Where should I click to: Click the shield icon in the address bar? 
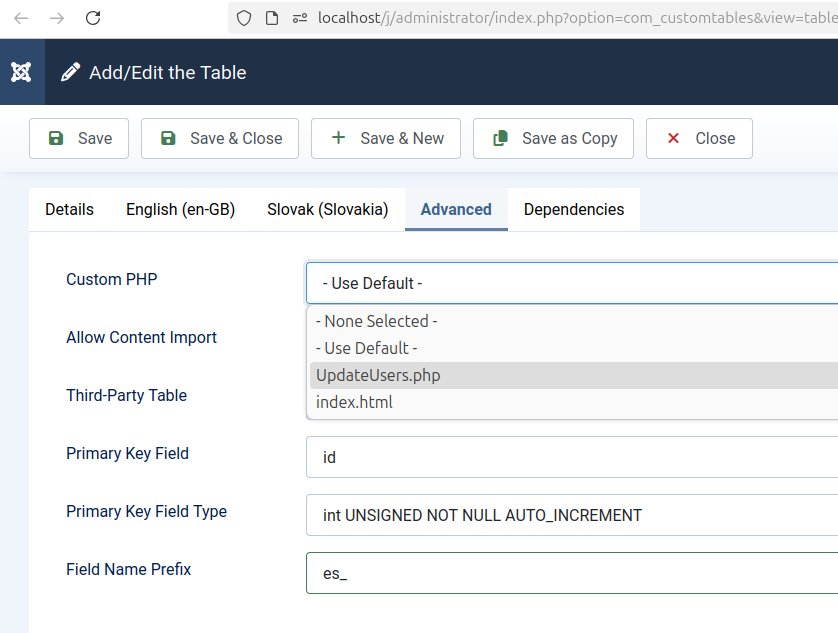244,18
